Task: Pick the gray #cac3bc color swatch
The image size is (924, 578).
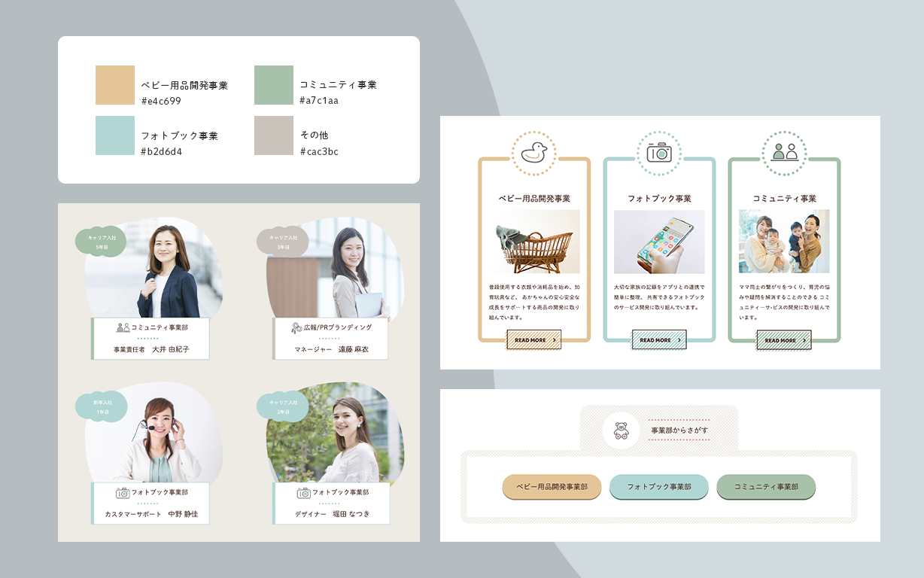Action: point(274,135)
